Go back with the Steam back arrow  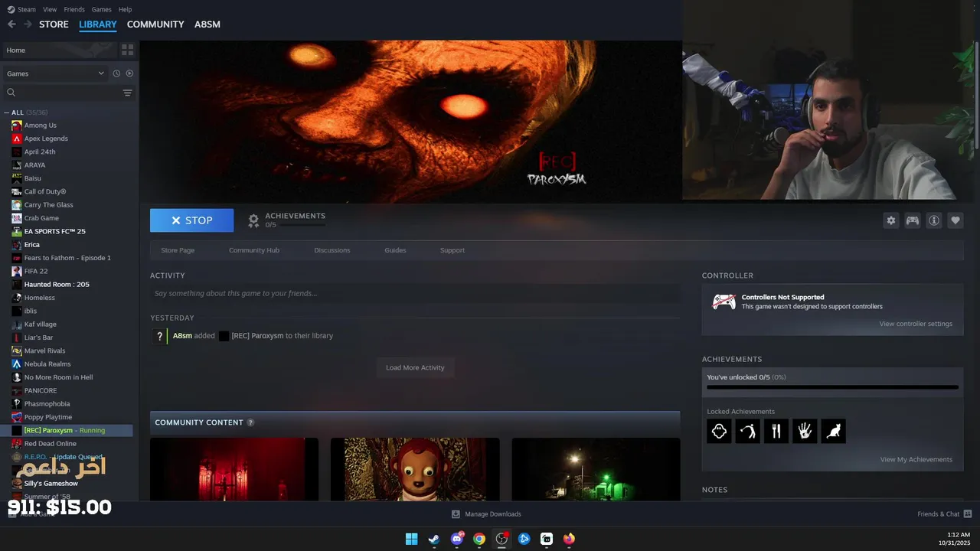click(11, 24)
